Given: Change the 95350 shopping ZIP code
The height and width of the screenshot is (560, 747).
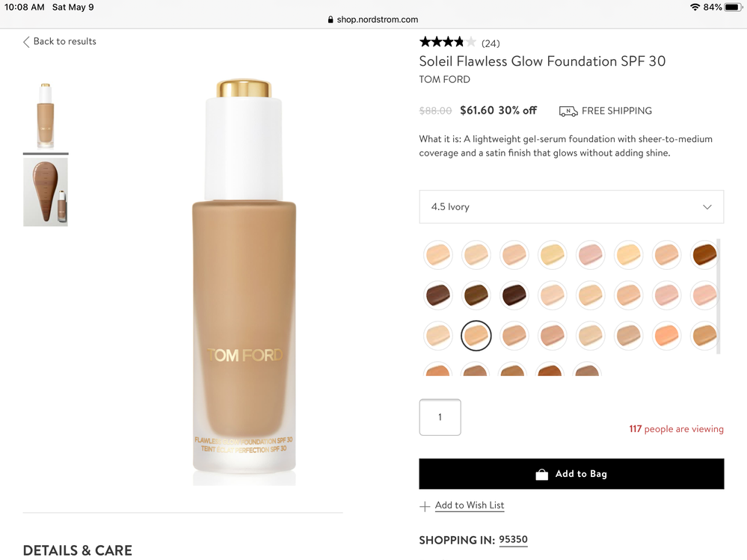Looking at the screenshot, I should coord(513,540).
